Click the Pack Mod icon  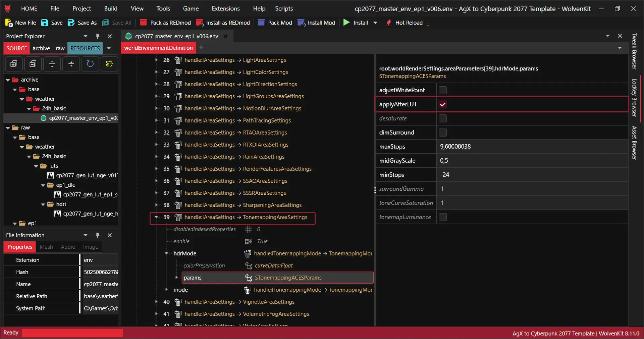[x=261, y=22]
